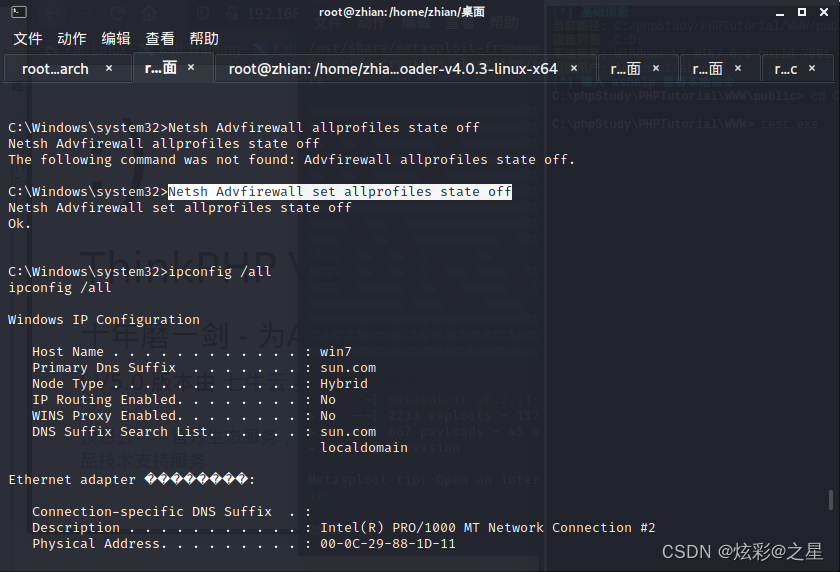Click the terminal icon in title bar
Image resolution: width=840 pixels, height=572 pixels.
(19, 12)
